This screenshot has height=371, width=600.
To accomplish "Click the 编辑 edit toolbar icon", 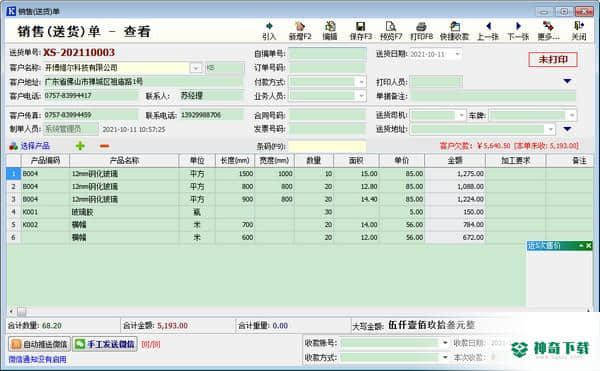I will tap(330, 31).
